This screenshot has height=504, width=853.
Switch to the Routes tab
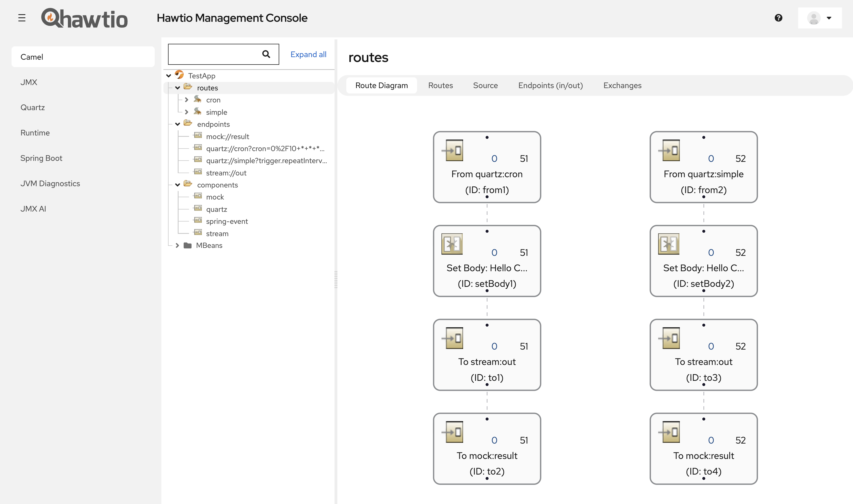[x=441, y=86]
